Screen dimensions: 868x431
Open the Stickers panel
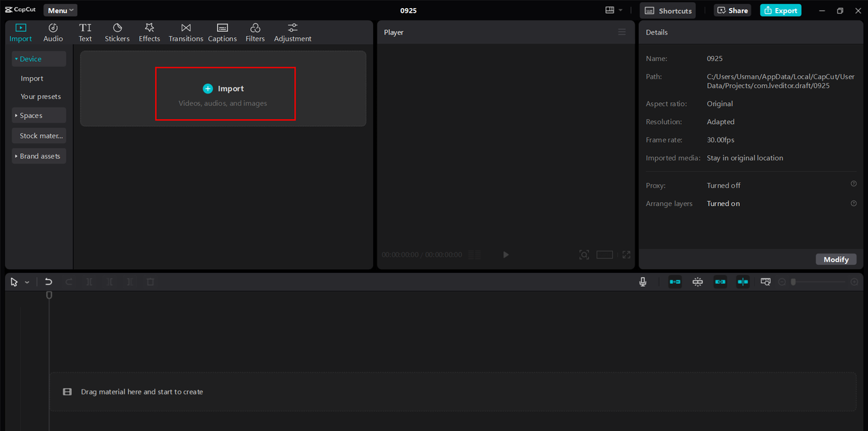tap(117, 33)
